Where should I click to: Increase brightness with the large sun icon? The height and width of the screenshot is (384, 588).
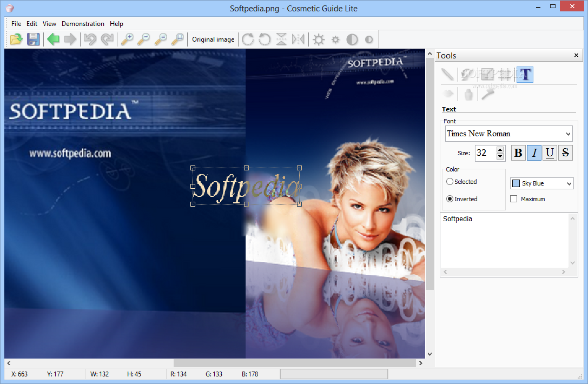319,39
